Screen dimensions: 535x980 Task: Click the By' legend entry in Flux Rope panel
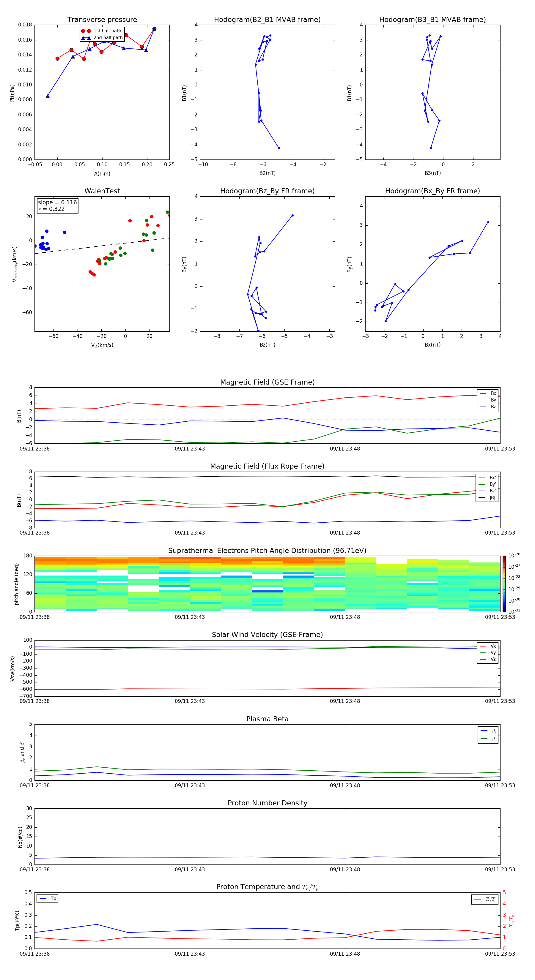[487, 484]
